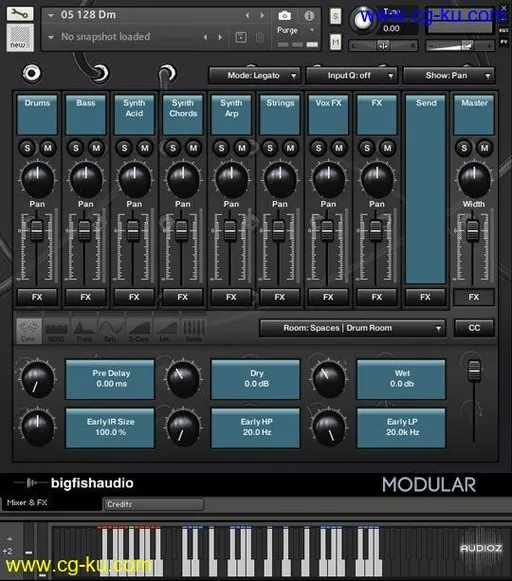Select the Master channel label
This screenshot has height=581, width=512.
pyautogui.click(x=474, y=114)
